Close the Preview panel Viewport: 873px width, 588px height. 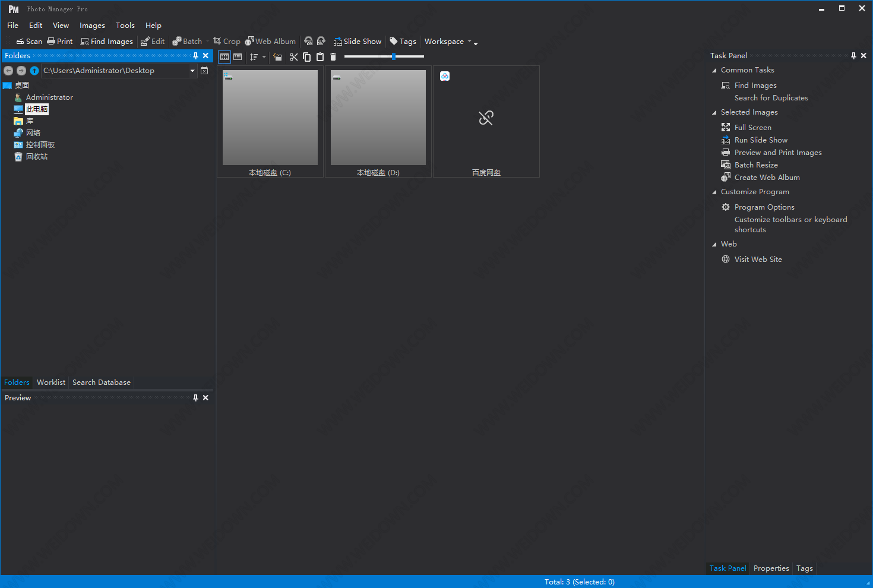(205, 398)
